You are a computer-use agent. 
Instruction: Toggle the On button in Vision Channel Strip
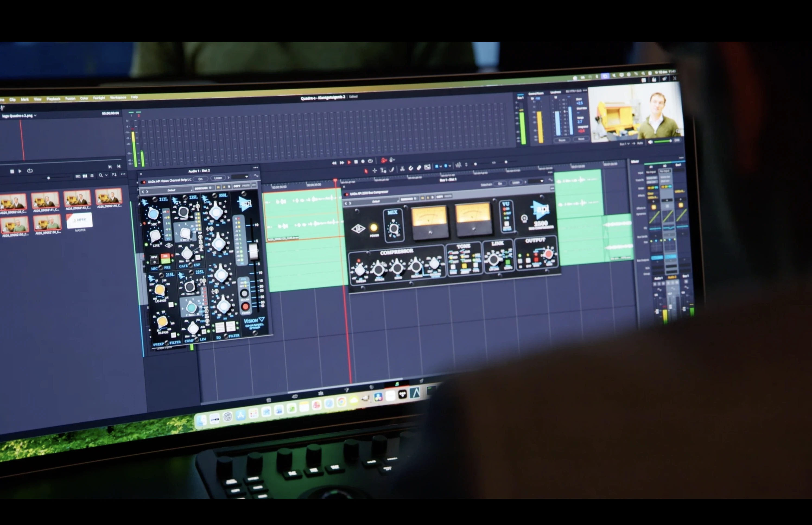tap(200, 179)
